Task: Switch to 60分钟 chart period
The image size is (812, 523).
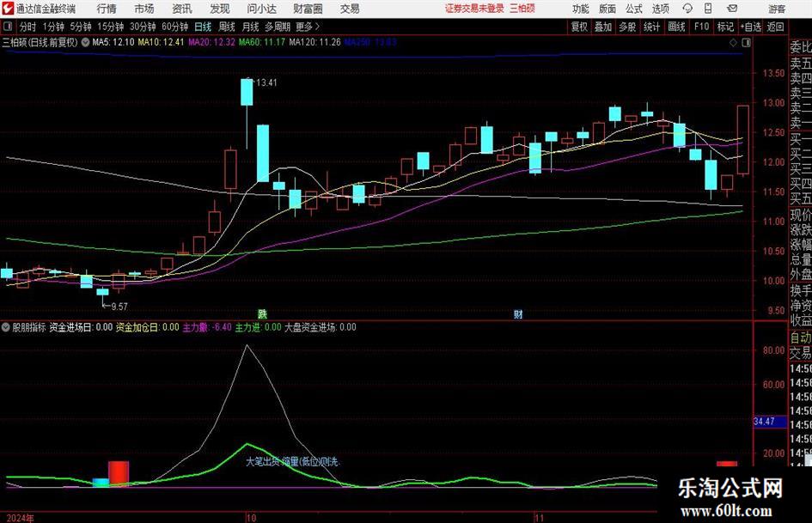Action: 174,27
